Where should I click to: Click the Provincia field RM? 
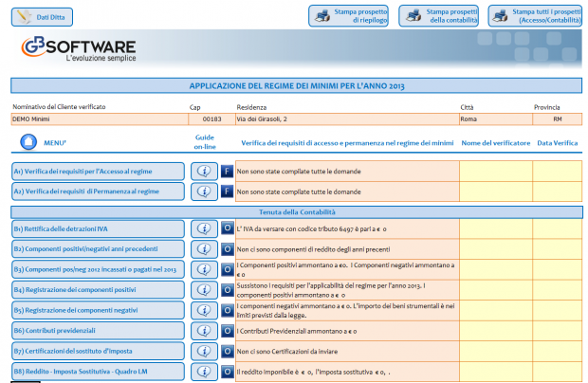tap(558, 119)
